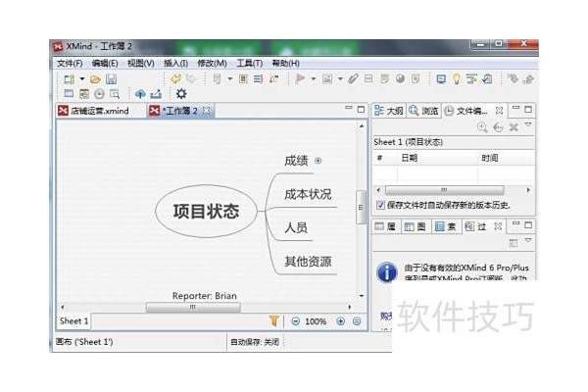The width and height of the screenshot is (588, 392).
Task: Click the paperclip attachment icon
Action: (x=353, y=78)
